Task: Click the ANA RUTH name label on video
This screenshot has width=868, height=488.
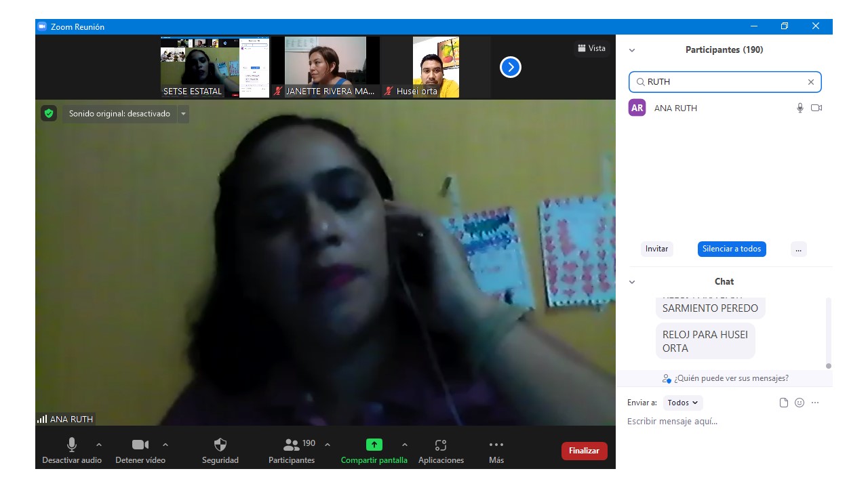Action: (x=71, y=419)
